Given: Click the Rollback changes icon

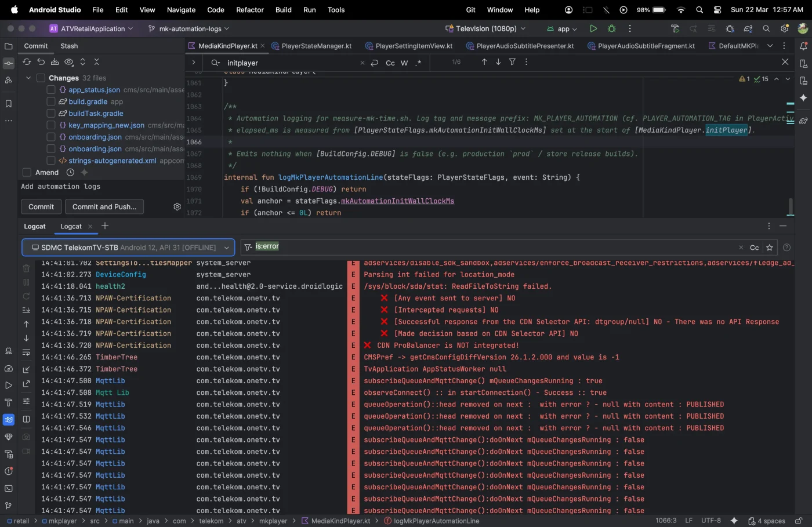Looking at the screenshot, I should pos(41,62).
